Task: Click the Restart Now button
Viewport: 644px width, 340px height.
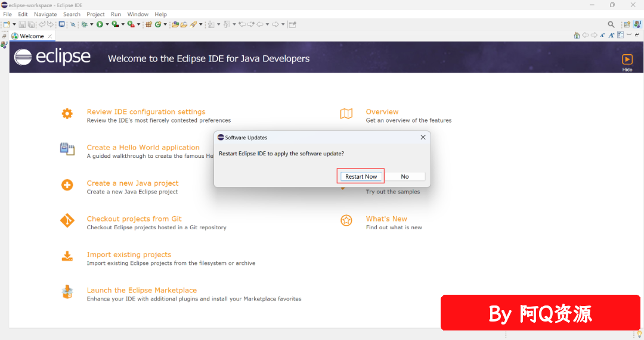Action: [361, 176]
